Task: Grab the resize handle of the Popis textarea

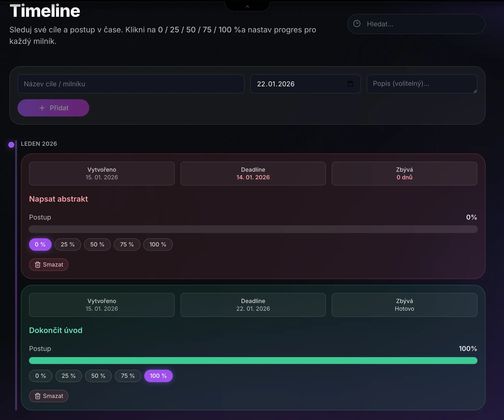Action: (x=475, y=91)
